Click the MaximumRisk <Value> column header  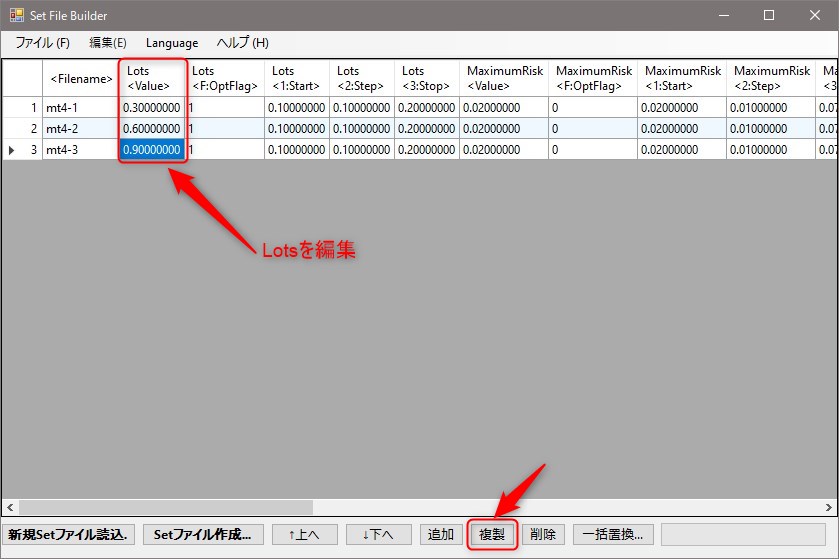(504, 79)
